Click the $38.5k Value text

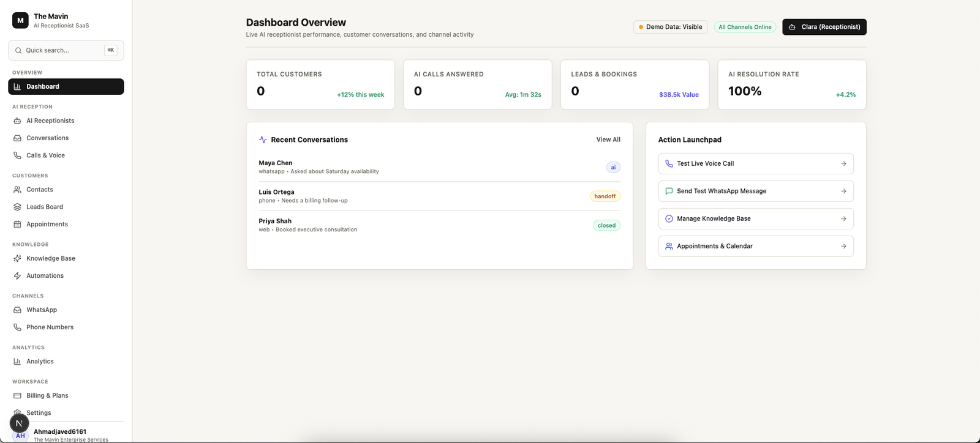[679, 95]
